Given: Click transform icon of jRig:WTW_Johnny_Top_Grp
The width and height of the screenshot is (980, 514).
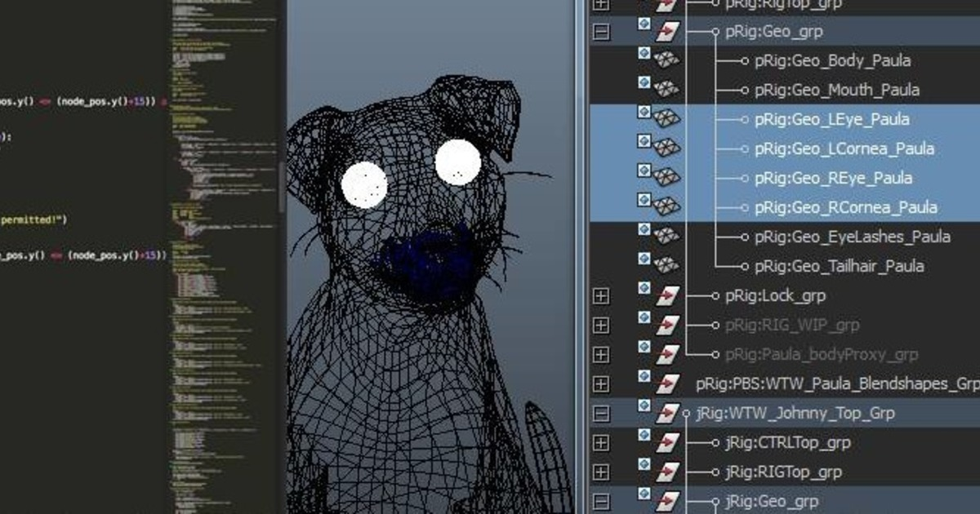Looking at the screenshot, I should (668, 414).
